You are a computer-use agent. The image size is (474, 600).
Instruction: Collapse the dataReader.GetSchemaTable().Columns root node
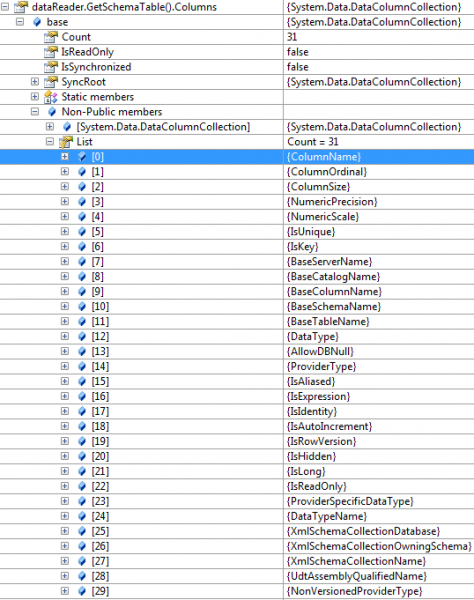[x=5, y=7]
